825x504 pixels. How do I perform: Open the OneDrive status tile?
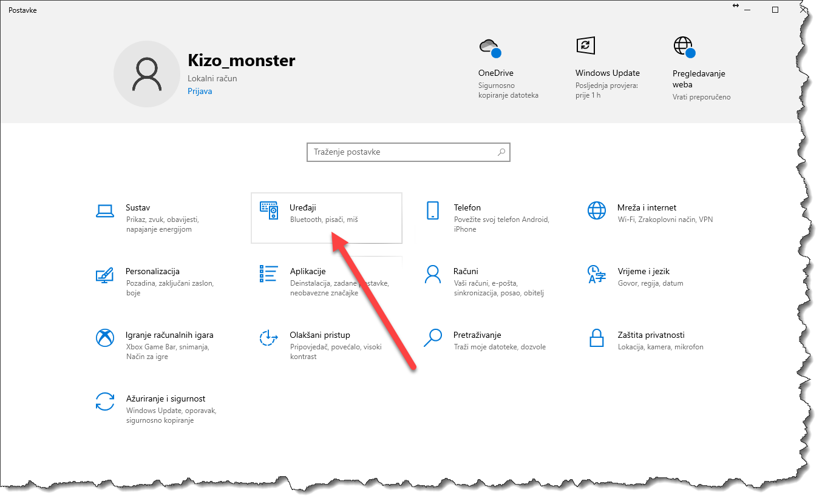coord(496,73)
